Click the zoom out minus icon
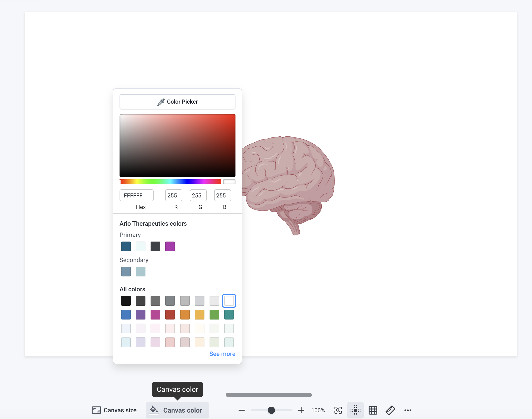The image size is (532, 419). [241, 410]
